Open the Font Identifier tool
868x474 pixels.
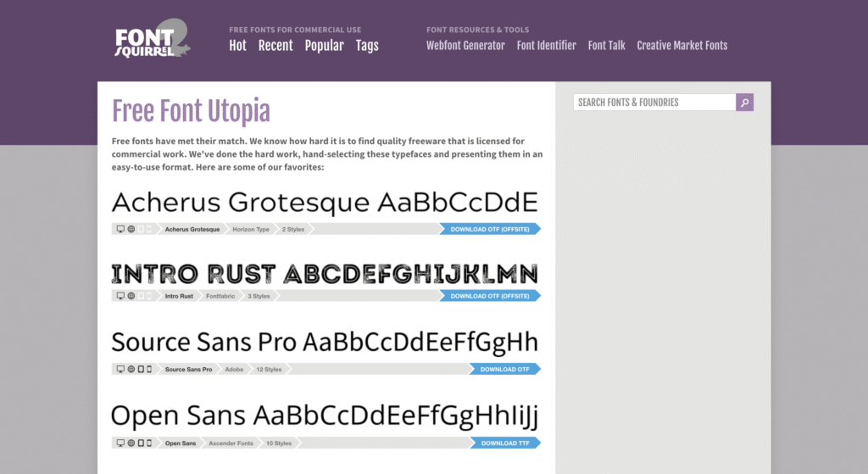click(x=547, y=46)
